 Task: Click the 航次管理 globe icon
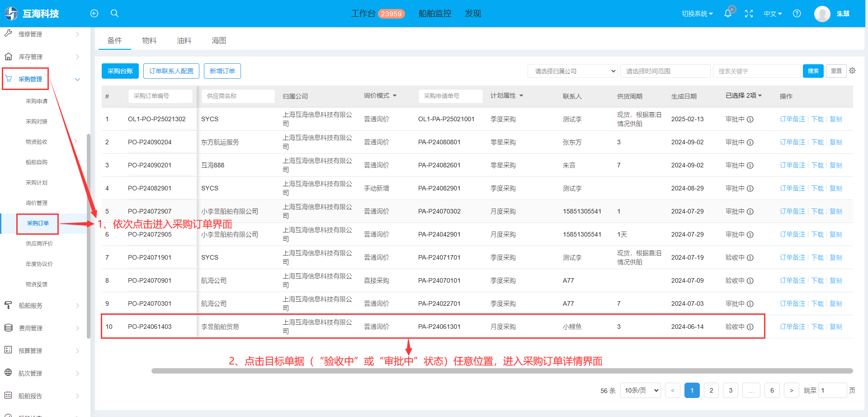click(x=8, y=373)
